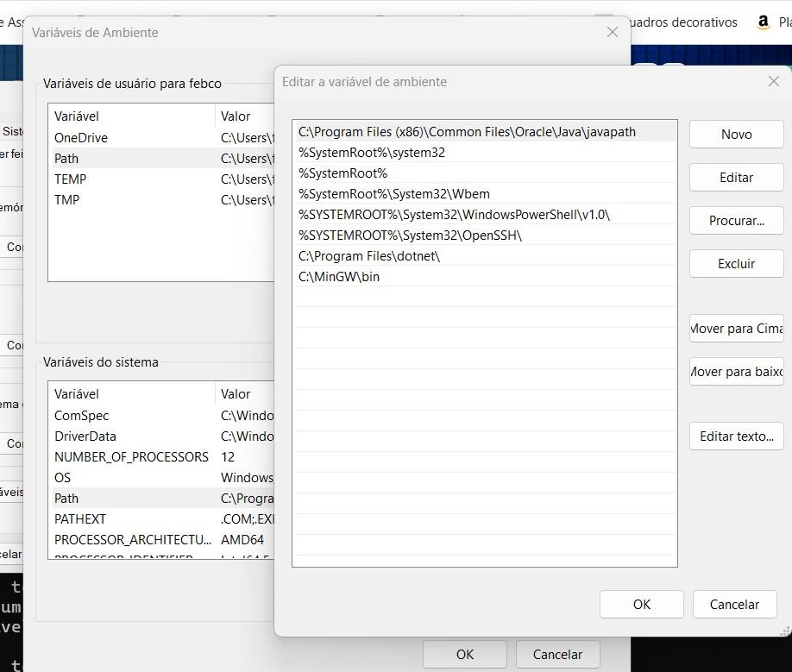The image size is (792, 672).
Task: Select the OneDrive user variable
Action: pyautogui.click(x=161, y=138)
